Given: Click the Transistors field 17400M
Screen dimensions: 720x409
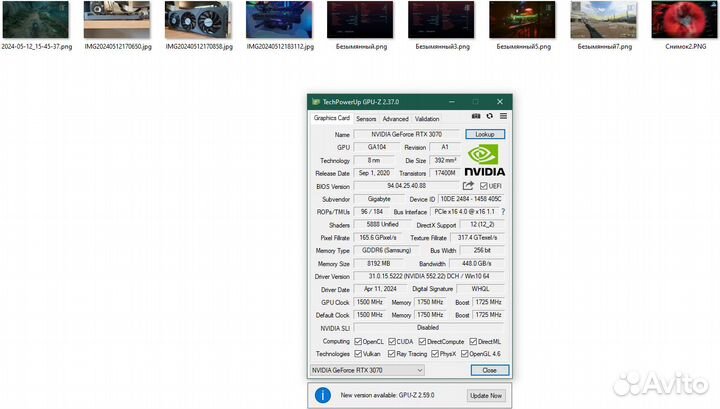Looking at the screenshot, I should pos(445,173).
